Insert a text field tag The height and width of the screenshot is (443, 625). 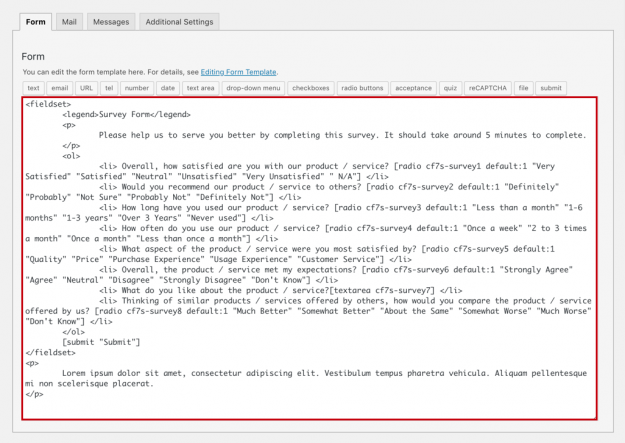click(33, 88)
